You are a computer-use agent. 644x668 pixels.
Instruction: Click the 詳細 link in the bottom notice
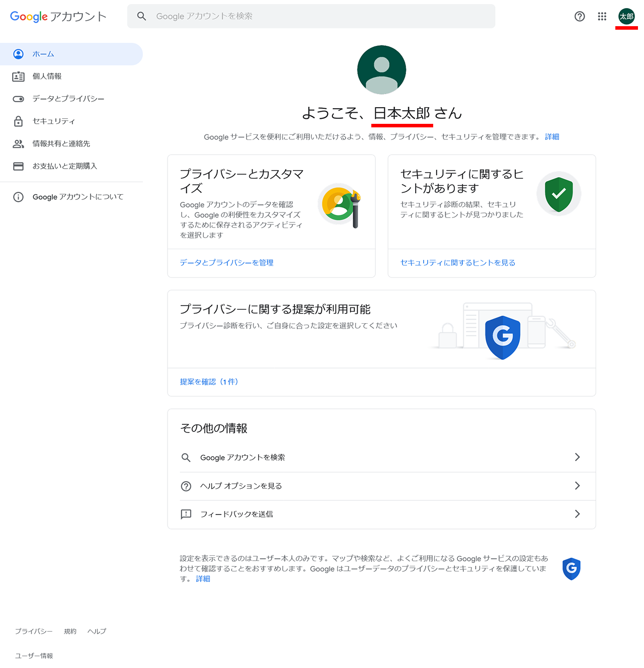coord(203,579)
